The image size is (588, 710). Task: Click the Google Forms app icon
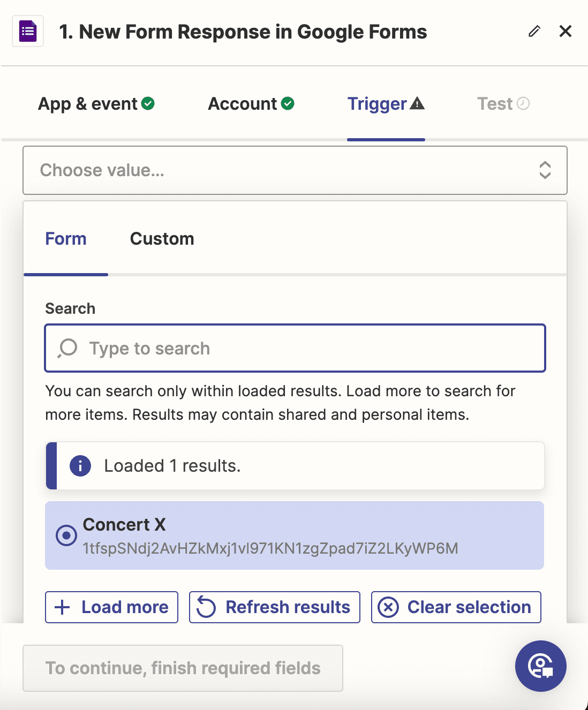pyautogui.click(x=28, y=32)
